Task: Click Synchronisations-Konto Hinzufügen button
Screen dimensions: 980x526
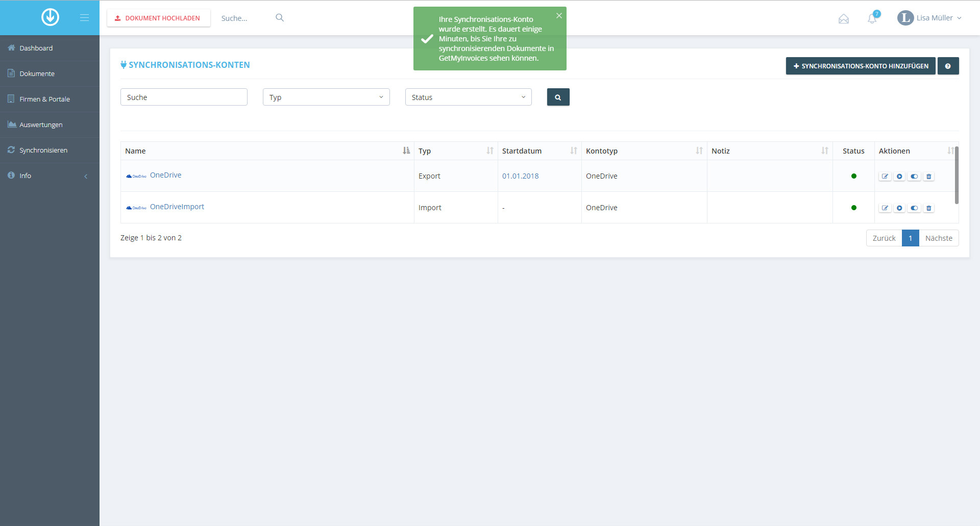Action: pyautogui.click(x=861, y=66)
